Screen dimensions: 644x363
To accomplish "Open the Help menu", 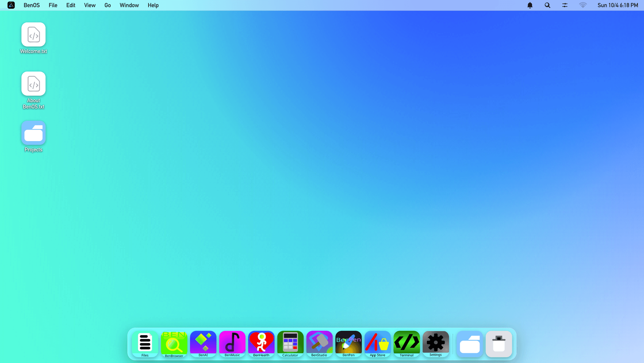I will click(x=153, y=5).
